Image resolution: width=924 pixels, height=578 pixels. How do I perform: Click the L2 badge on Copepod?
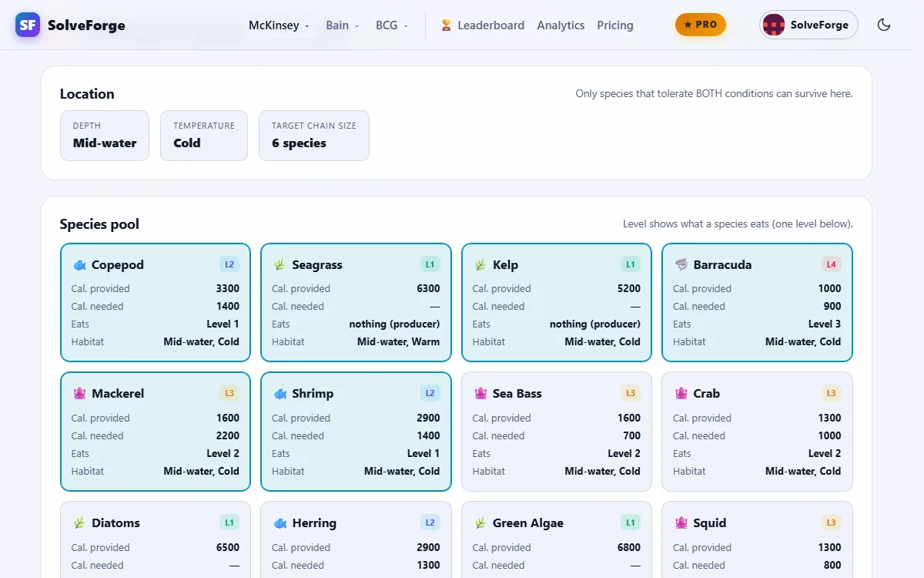229,264
